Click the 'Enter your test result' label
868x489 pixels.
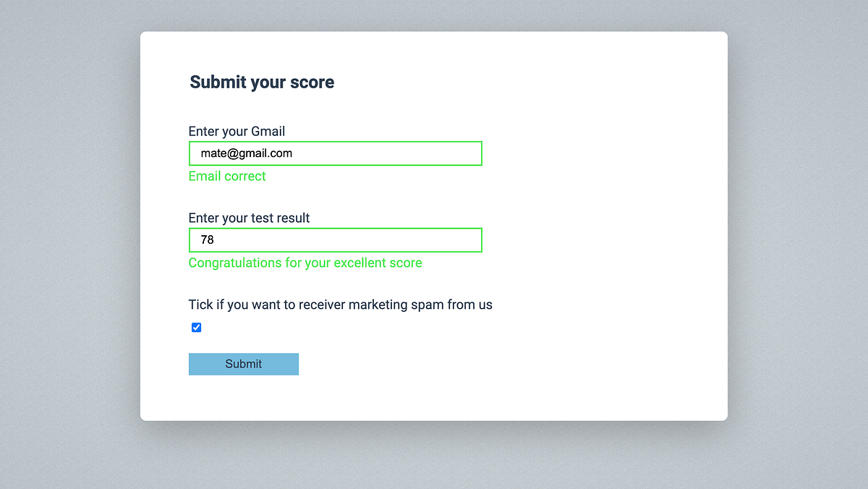click(x=249, y=218)
